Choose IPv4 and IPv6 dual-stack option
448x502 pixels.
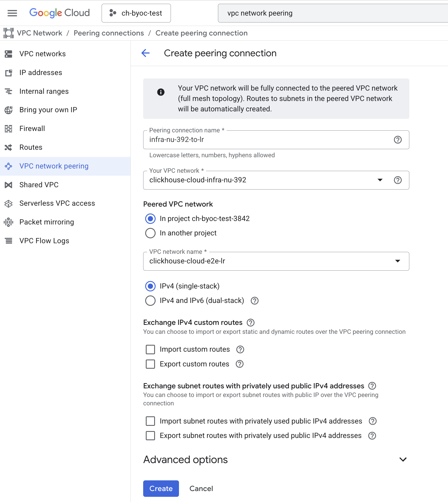pos(150,301)
